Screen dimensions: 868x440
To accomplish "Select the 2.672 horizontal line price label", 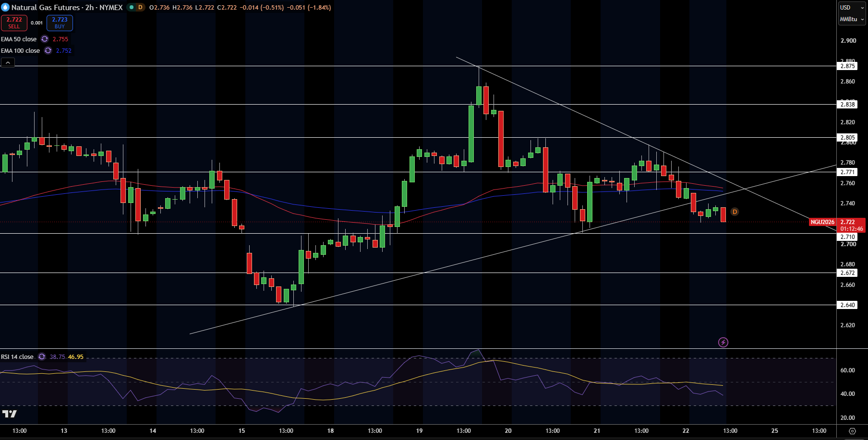I will (x=847, y=273).
